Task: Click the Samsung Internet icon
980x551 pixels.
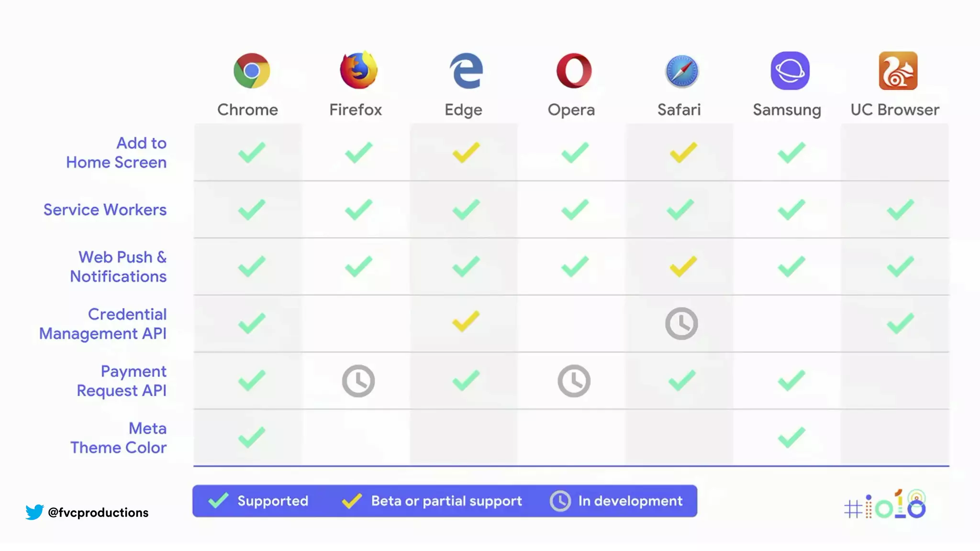Action: (790, 71)
